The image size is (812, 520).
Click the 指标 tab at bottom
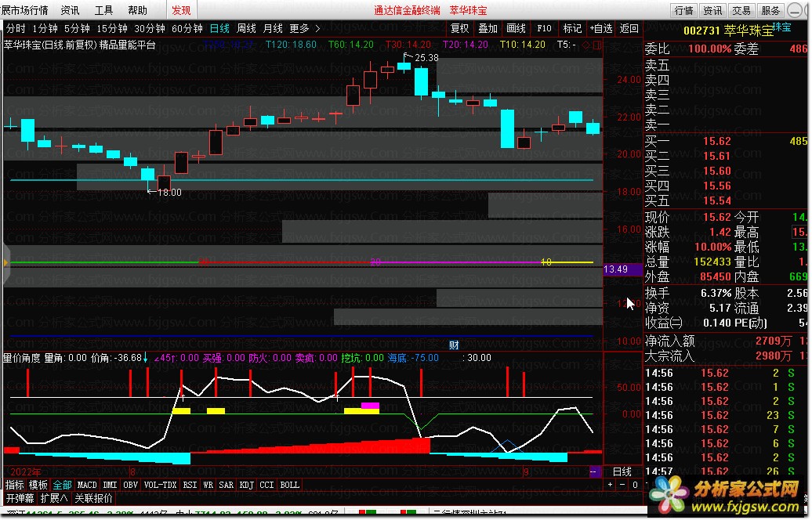click(x=14, y=485)
